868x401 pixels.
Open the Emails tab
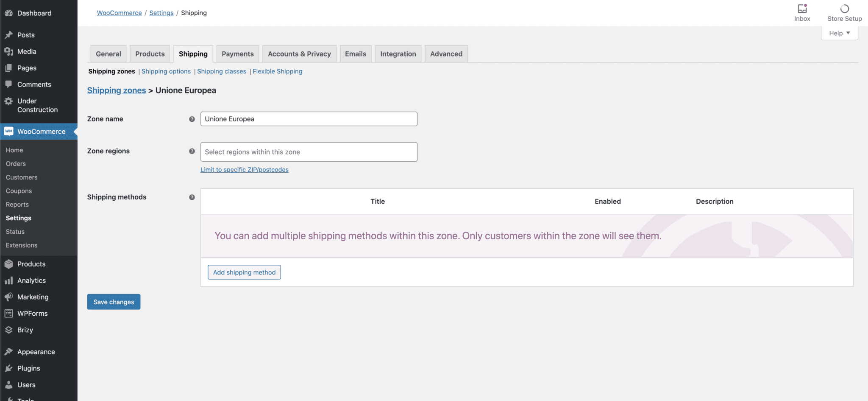coord(356,54)
